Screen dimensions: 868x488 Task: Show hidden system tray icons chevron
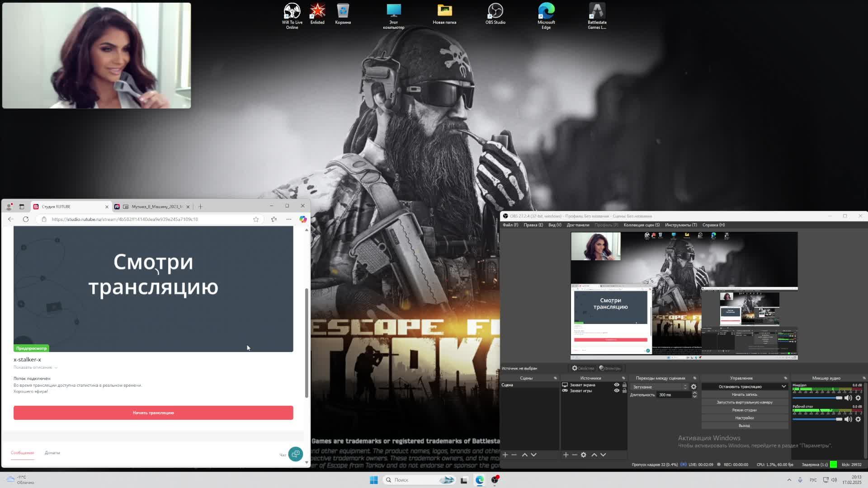(789, 480)
